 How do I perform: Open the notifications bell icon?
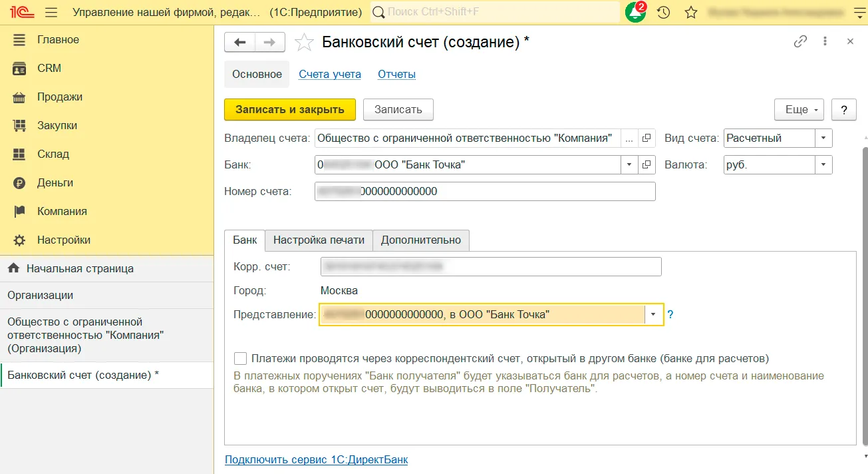click(x=635, y=12)
